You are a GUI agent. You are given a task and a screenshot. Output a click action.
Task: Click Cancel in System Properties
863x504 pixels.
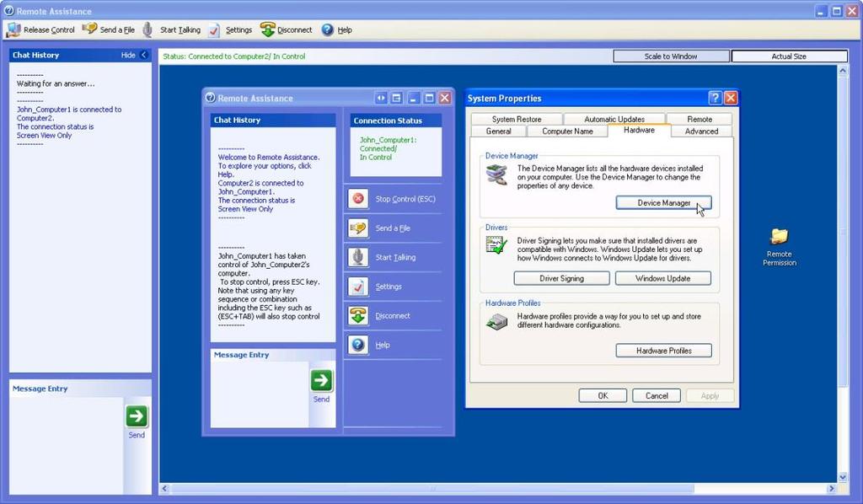click(657, 395)
